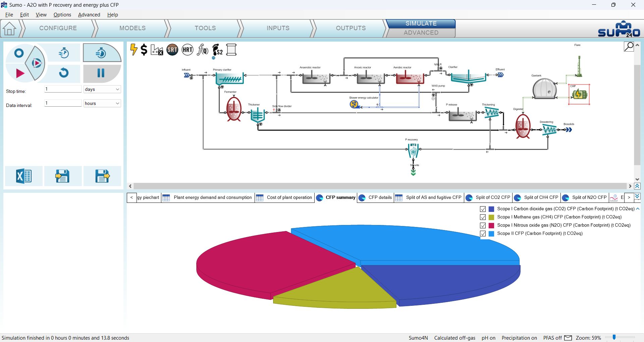Collapse the legend with up chevron
This screenshot has width=644, height=342.
point(638,209)
